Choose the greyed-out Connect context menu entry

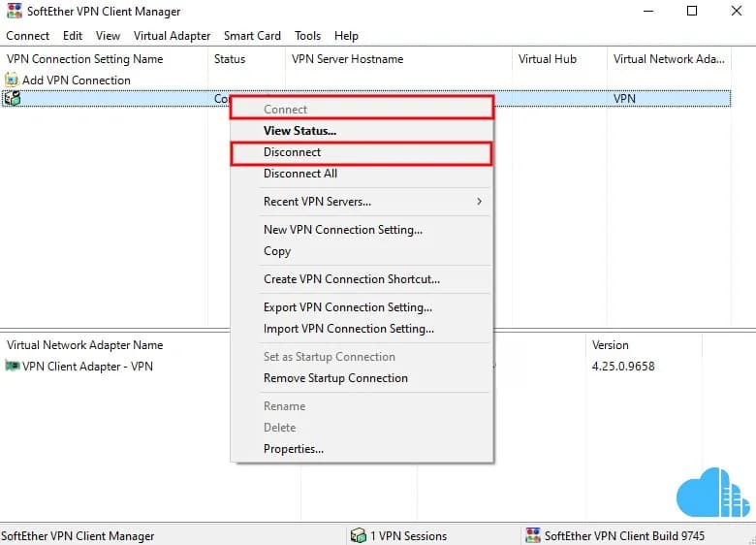(362, 109)
